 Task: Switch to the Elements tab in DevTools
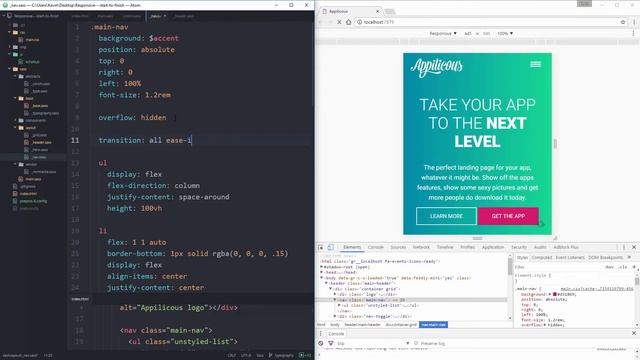pyautogui.click(x=352, y=247)
